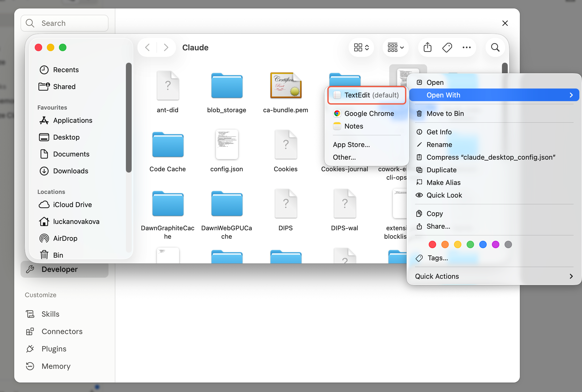Open Shared in the Finder sidebar
The image size is (582, 392).
(57, 87)
